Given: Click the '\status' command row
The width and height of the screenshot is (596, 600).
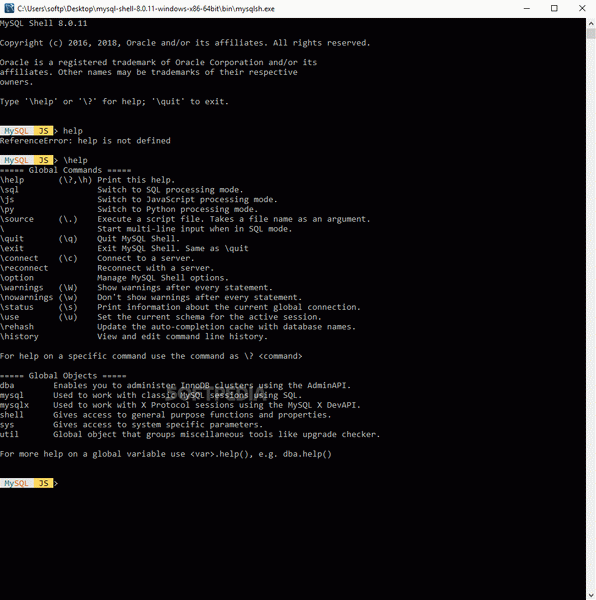Looking at the screenshot, I should pyautogui.click(x=180, y=307).
